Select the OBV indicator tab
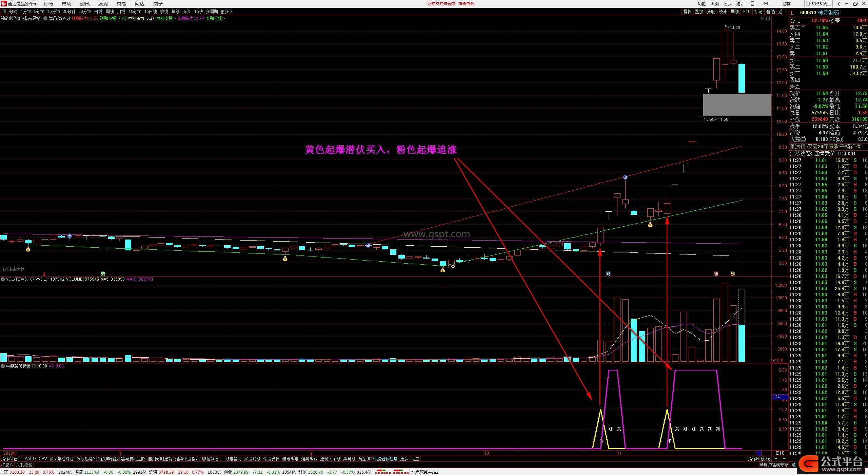This screenshot has width=868, height=475. click(43, 459)
